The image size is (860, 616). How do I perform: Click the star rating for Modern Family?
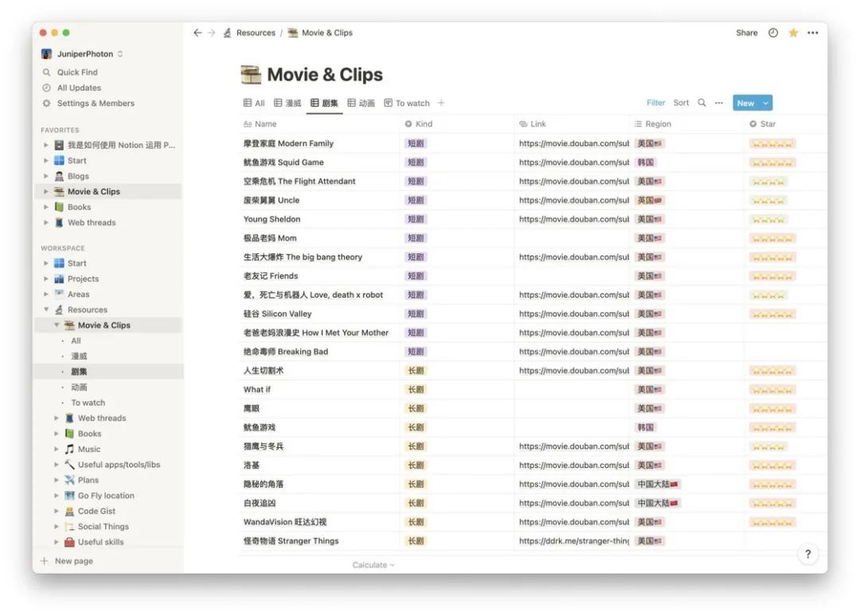[772, 143]
